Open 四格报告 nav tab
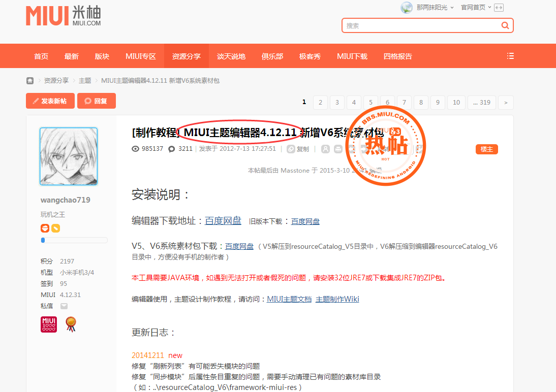Screen dimensions: 556x392 coord(398,56)
